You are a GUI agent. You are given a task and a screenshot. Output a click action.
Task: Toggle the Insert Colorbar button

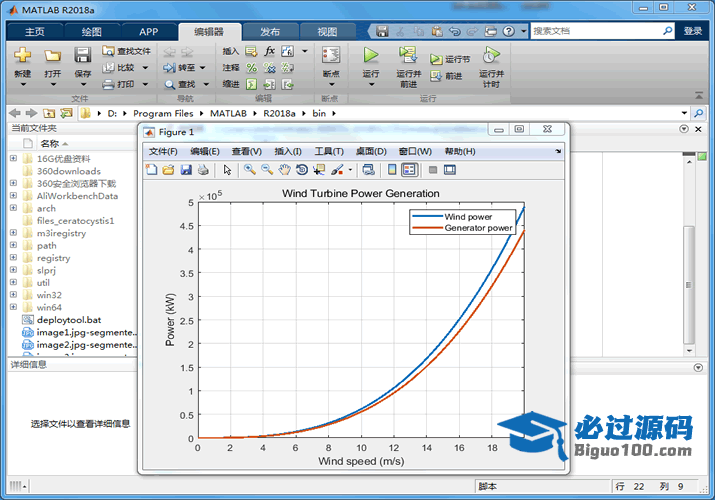point(392,170)
